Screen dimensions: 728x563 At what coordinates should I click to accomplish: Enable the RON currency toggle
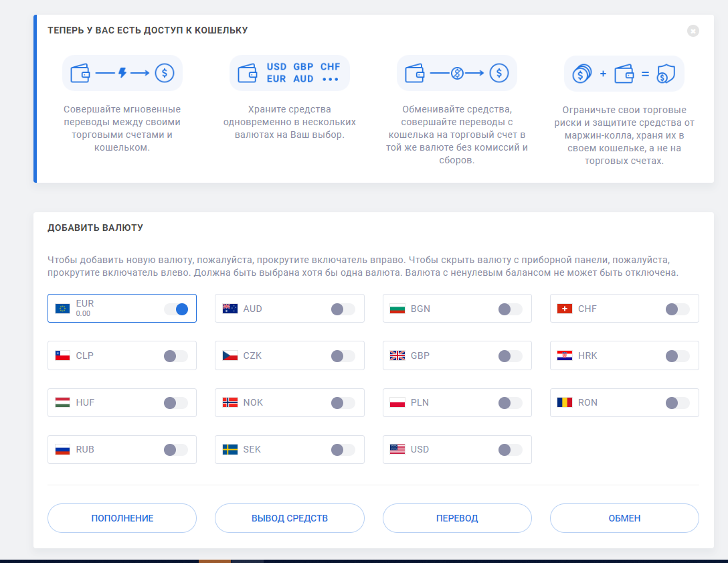[x=678, y=403]
